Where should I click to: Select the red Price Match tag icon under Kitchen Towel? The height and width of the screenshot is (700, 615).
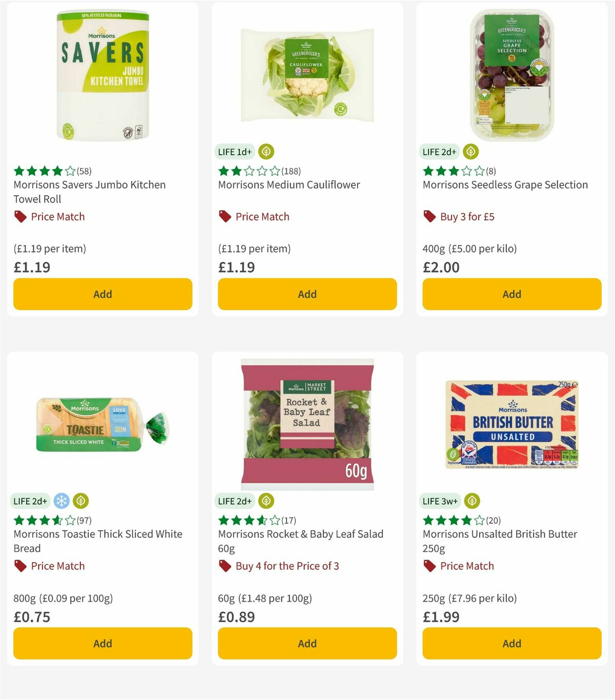(x=19, y=217)
